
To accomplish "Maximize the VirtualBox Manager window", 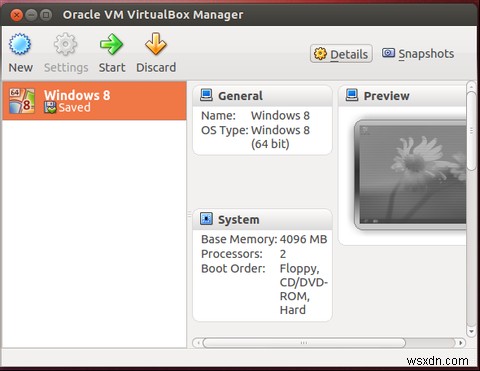I will click(x=46, y=15).
